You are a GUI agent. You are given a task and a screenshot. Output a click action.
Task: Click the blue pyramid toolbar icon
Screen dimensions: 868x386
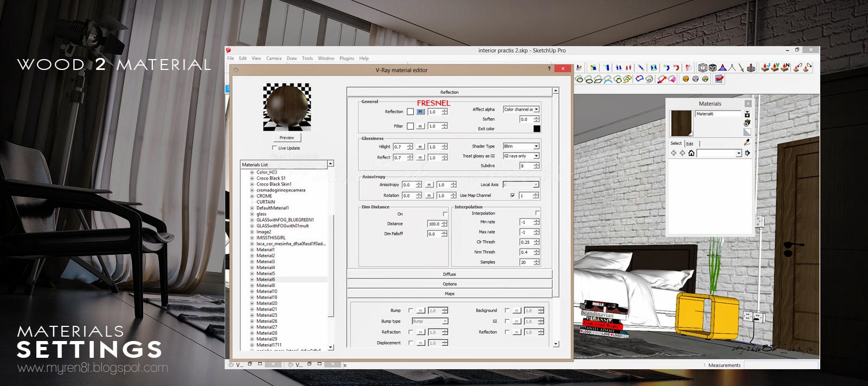pyautogui.click(x=723, y=68)
